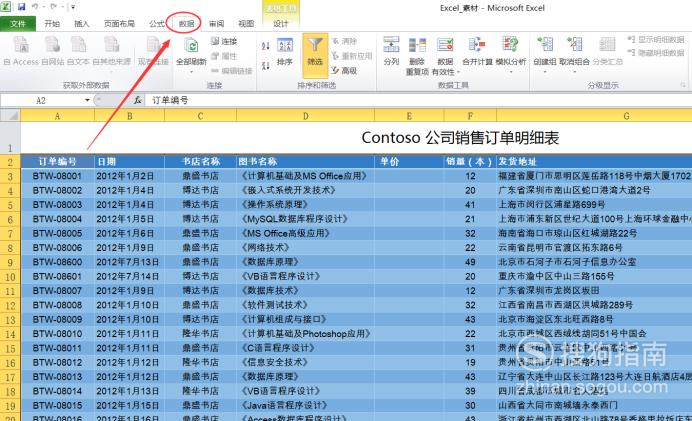Switch to the 审阅 ribbon tab
692x421 pixels.
(216, 23)
